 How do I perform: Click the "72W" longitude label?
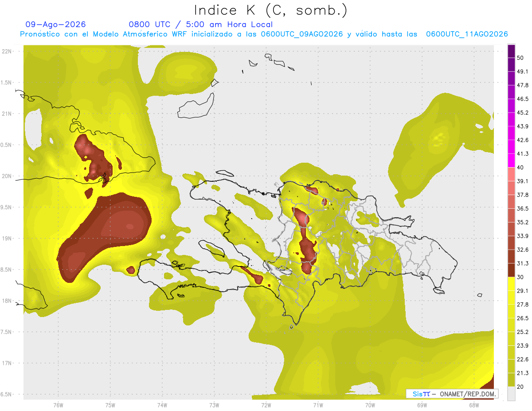(266, 405)
